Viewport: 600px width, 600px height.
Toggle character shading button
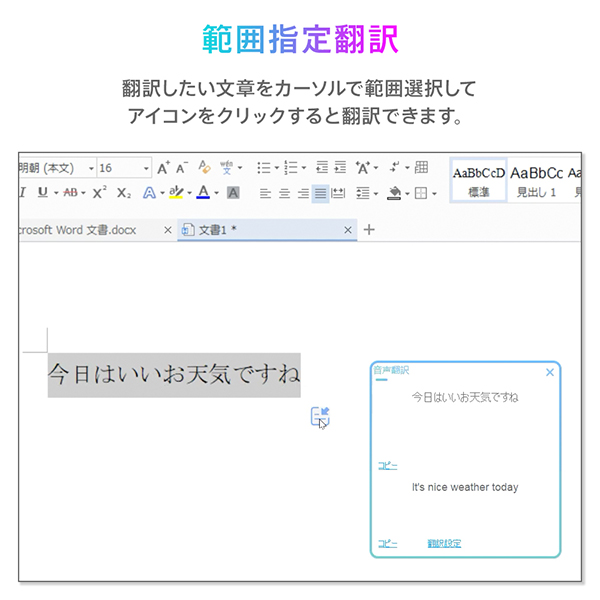click(233, 193)
